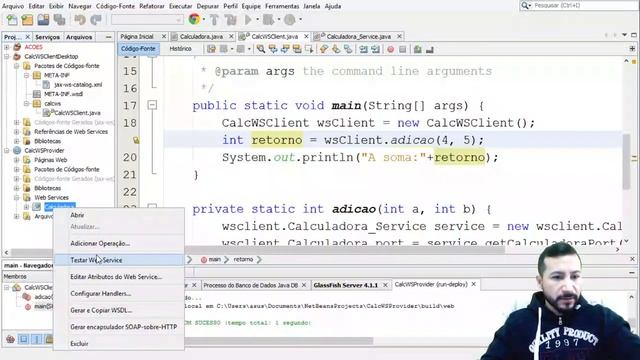
Task: Click the Chrome browser icon in toolbar
Action: click(x=194, y=19)
